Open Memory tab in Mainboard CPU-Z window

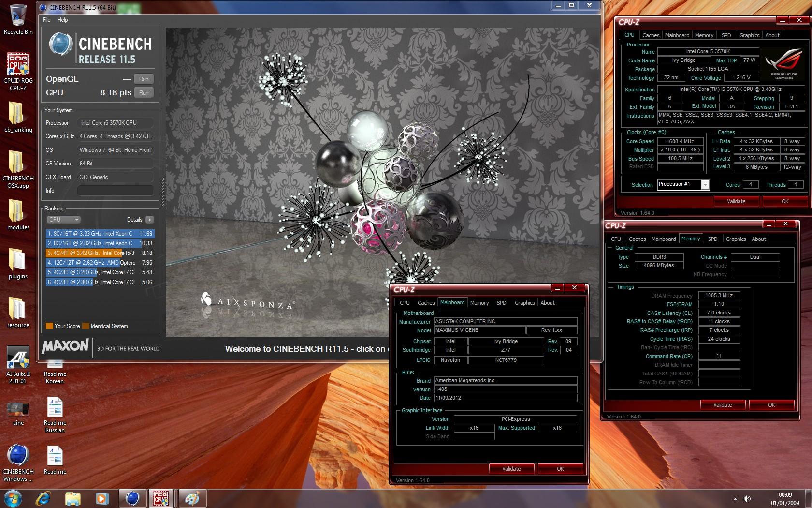tap(479, 303)
